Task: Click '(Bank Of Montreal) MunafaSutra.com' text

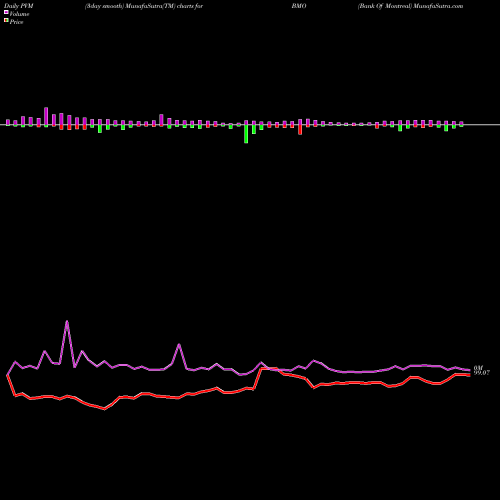Action: pyautogui.click(x=410, y=6)
